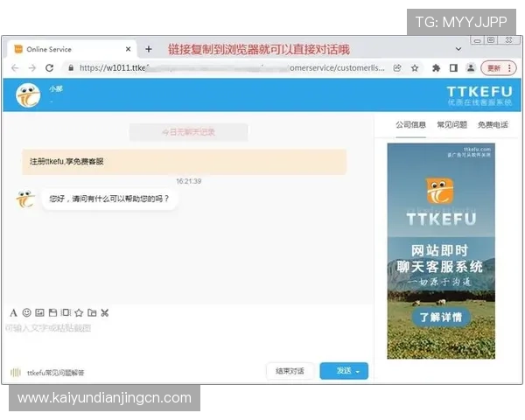
Task: Click the share page icon in address bar
Action: click(x=397, y=68)
